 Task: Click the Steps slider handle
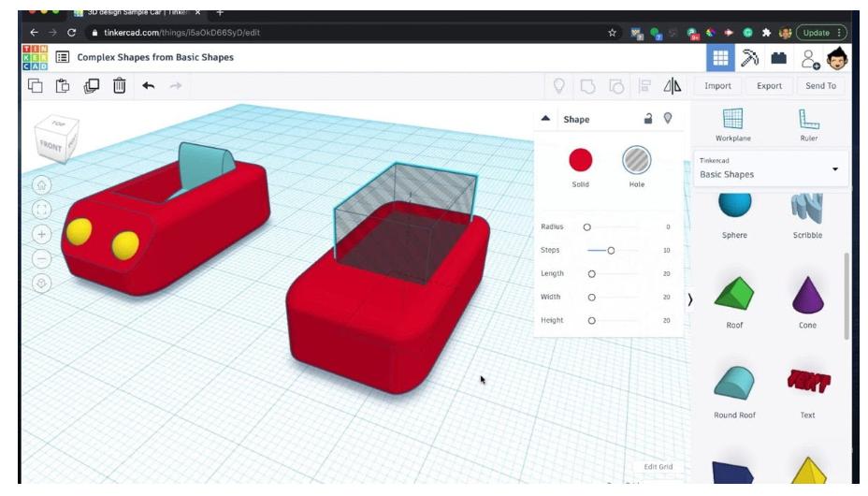pos(611,250)
